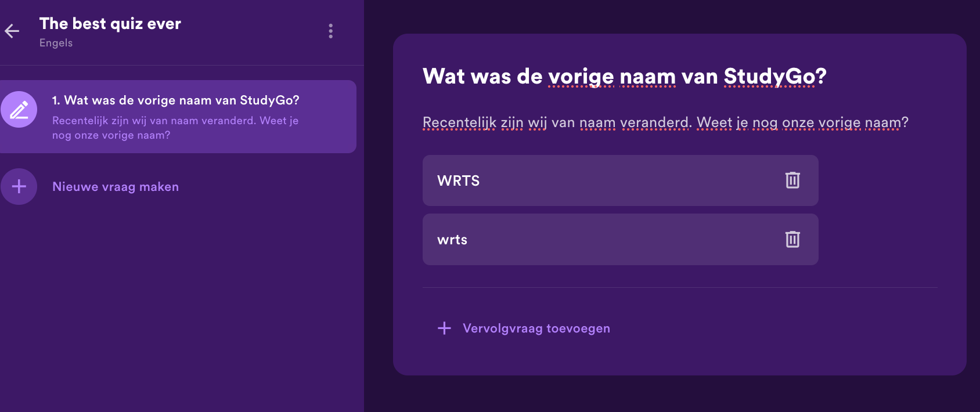Click the quiz title The best quiz ever

[110, 24]
